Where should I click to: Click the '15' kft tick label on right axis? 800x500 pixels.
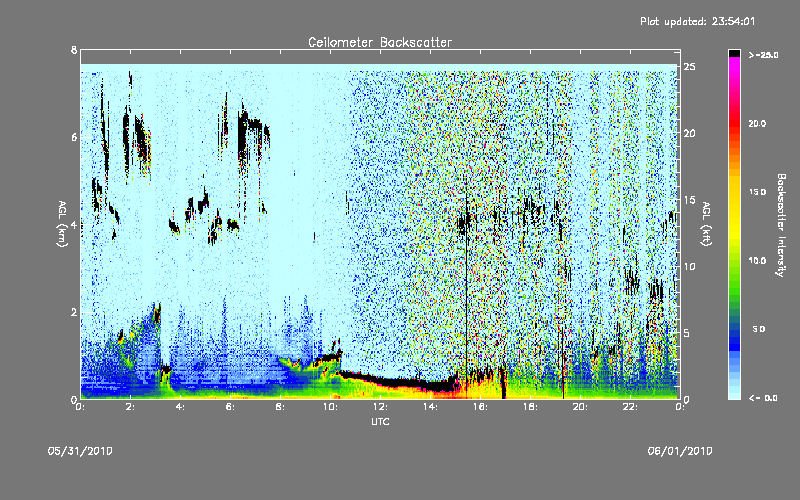[x=689, y=200]
